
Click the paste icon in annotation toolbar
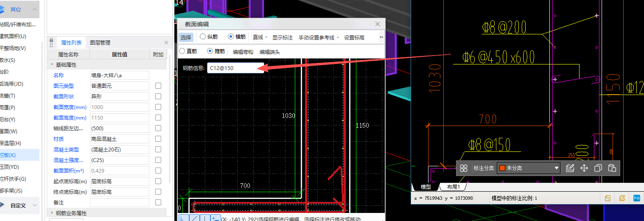tap(612, 168)
